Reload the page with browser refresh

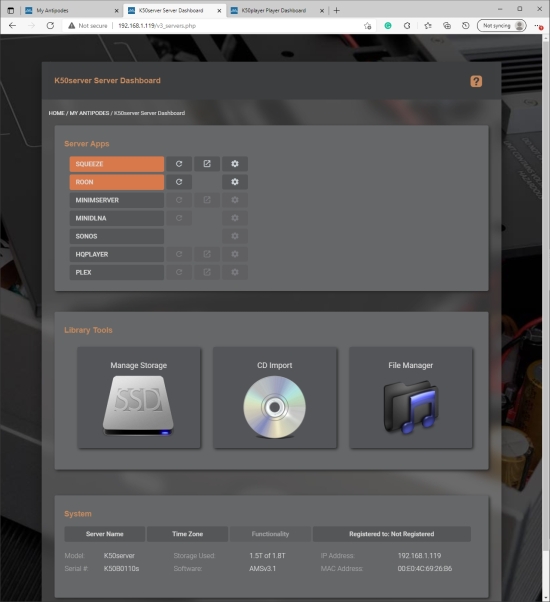tap(50, 26)
